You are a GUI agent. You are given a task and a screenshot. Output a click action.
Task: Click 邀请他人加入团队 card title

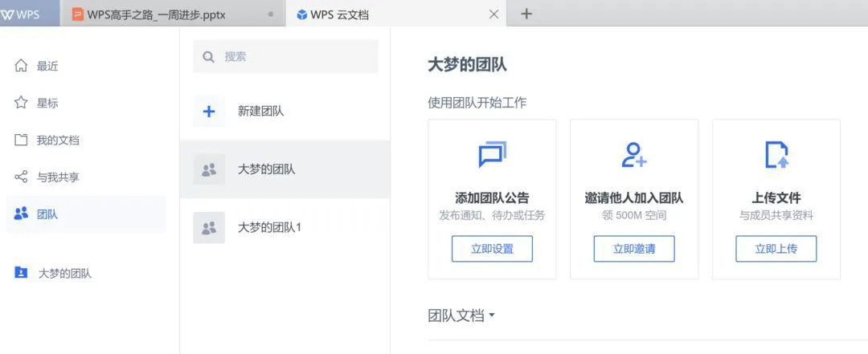point(634,198)
